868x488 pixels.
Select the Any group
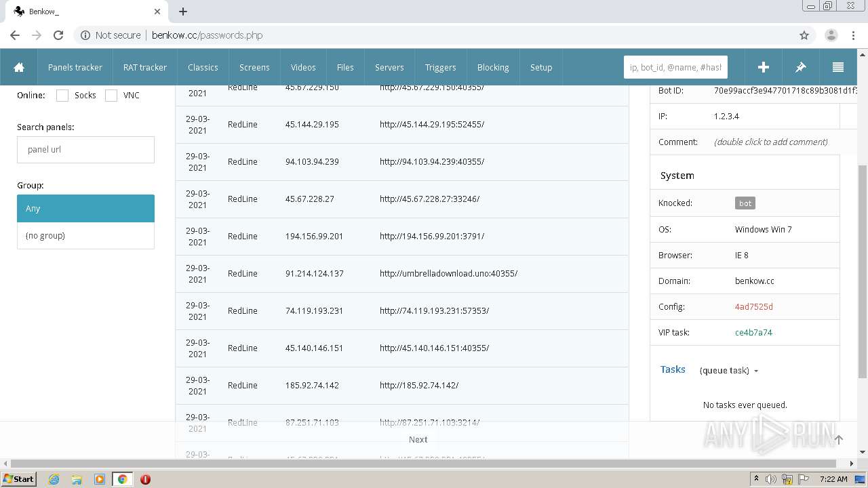tap(85, 209)
